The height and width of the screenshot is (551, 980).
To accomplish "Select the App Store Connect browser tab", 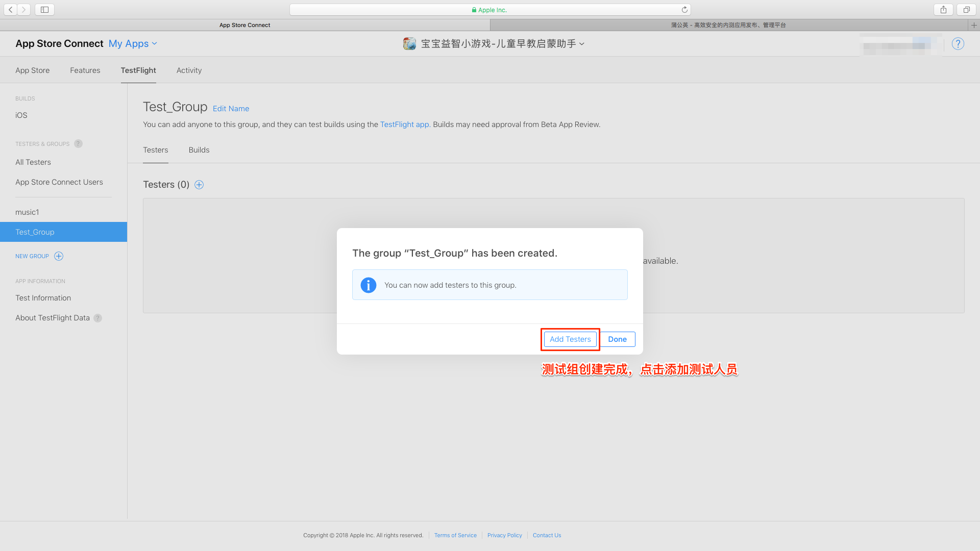I will point(245,25).
